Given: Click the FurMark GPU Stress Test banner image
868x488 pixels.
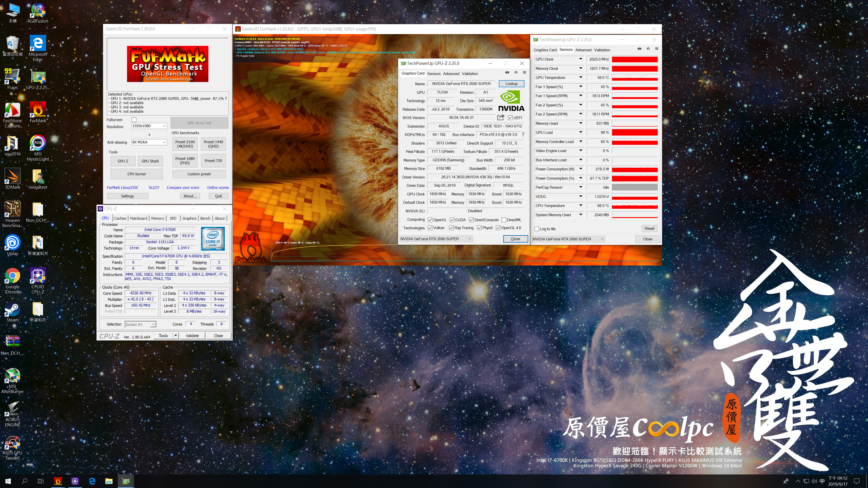Looking at the screenshot, I should [167, 64].
